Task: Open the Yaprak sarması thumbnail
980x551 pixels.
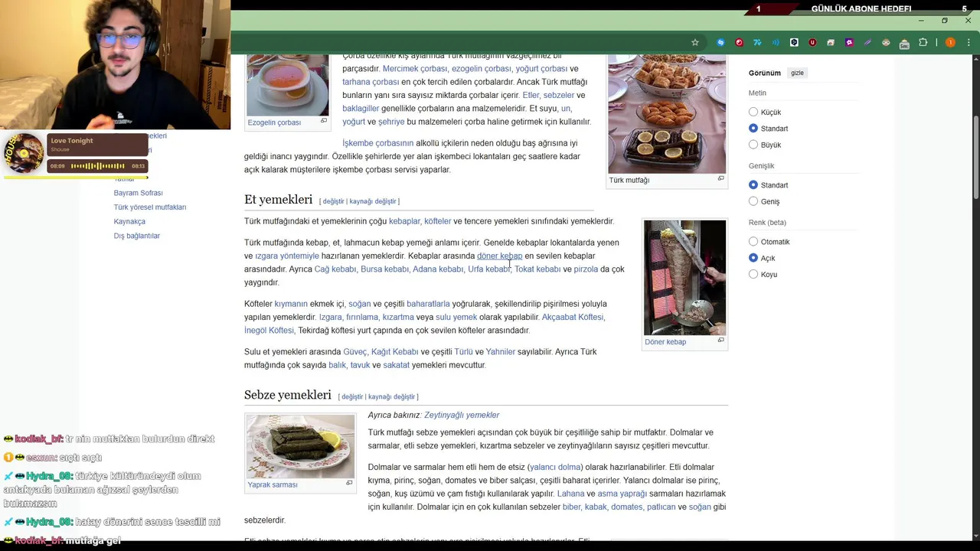Action: (300, 446)
